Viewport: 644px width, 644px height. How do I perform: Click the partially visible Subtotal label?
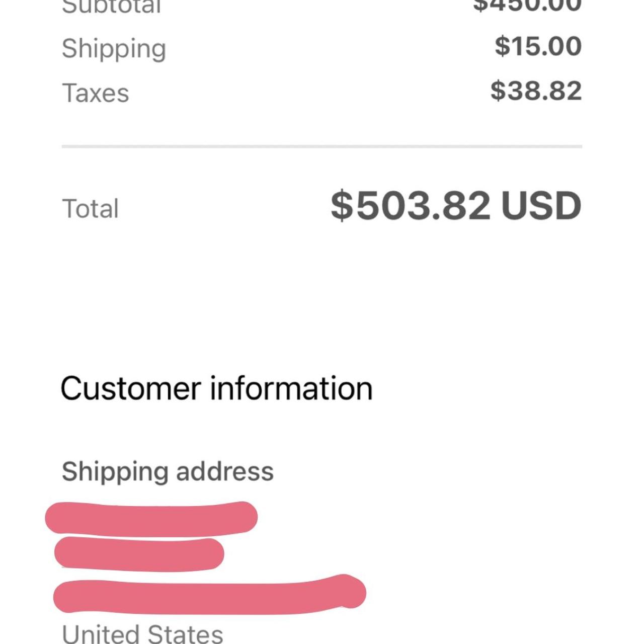(111, 7)
